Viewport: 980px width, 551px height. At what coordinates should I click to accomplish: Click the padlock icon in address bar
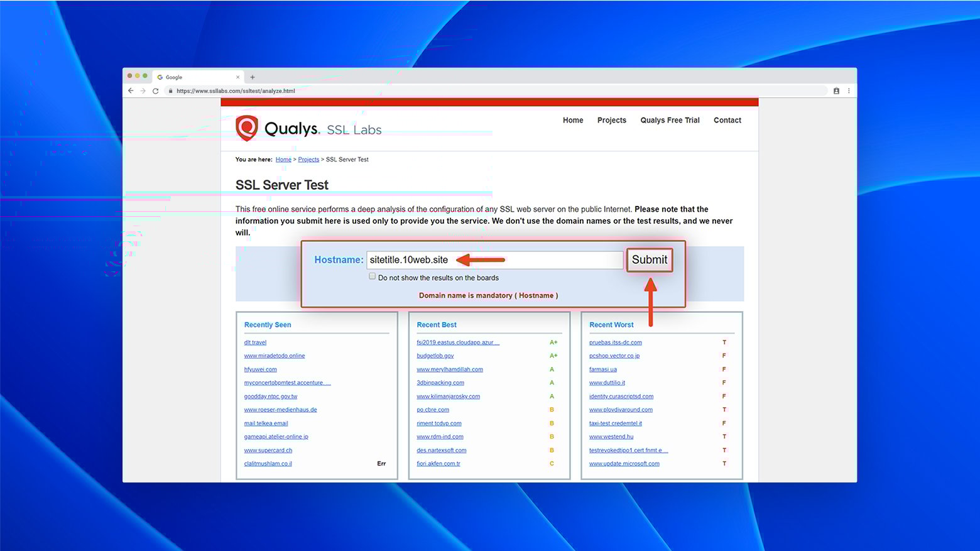pos(170,91)
